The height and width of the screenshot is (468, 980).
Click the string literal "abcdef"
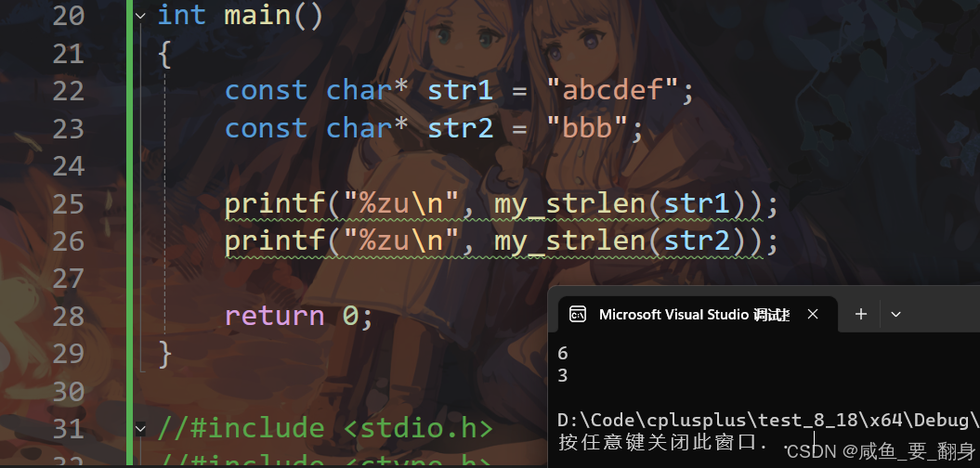coord(612,91)
